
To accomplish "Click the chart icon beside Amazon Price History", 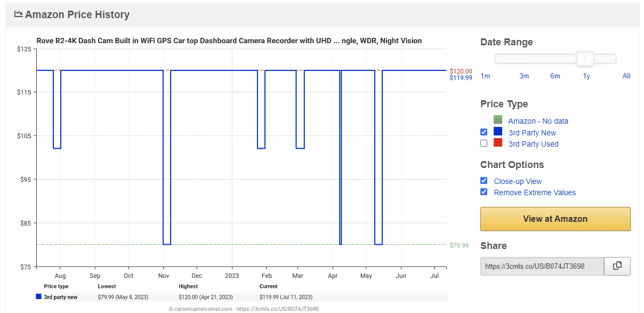I will [19, 14].
